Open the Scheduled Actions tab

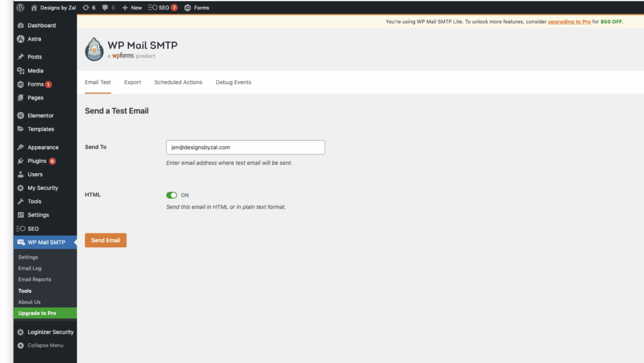(x=178, y=82)
